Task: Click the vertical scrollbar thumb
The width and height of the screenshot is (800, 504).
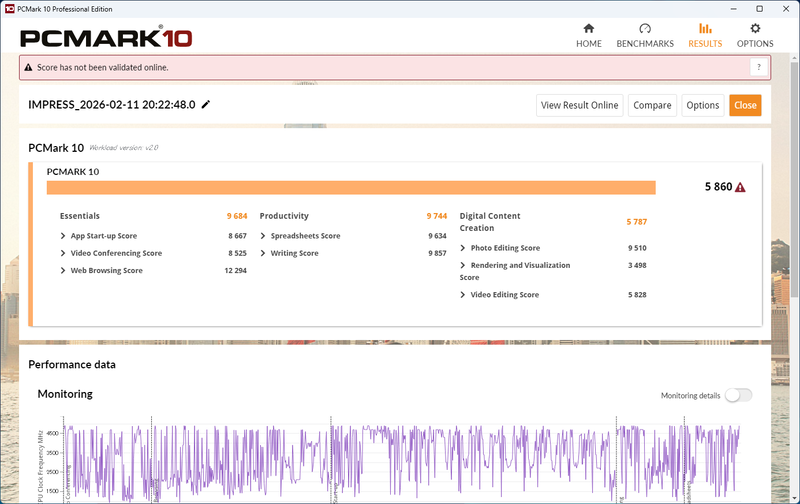Action: coord(794,179)
